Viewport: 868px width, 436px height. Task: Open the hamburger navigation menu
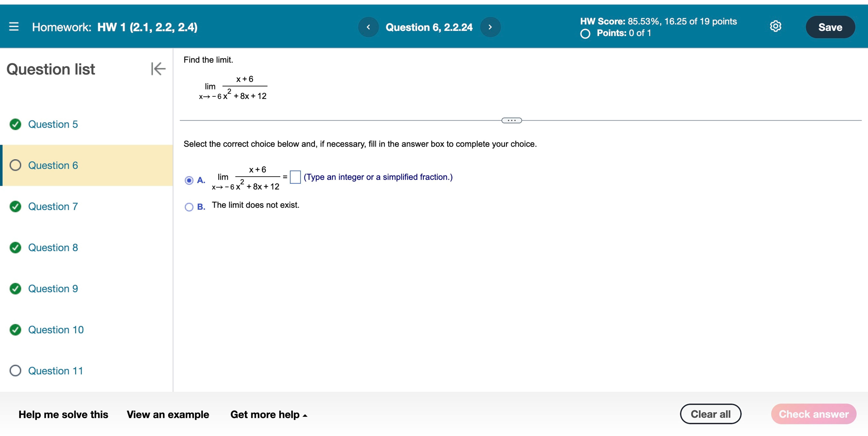[14, 27]
